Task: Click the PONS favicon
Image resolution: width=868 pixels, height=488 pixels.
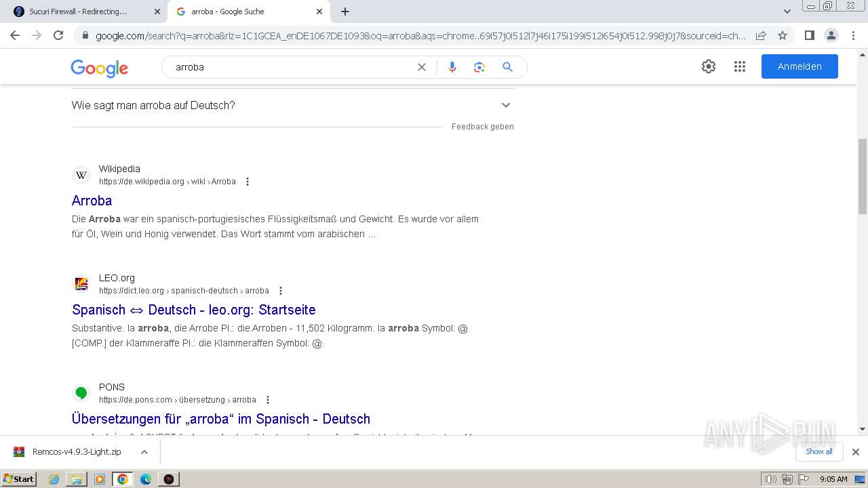Action: pyautogui.click(x=81, y=393)
